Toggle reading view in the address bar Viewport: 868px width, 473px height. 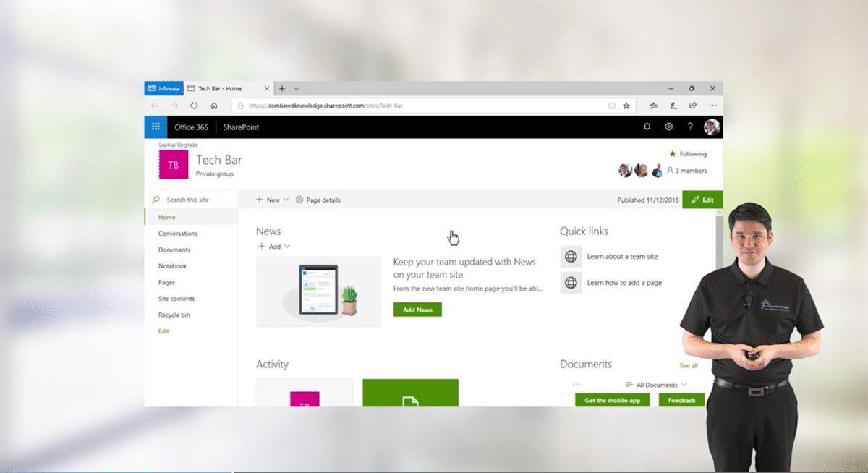pyautogui.click(x=611, y=105)
